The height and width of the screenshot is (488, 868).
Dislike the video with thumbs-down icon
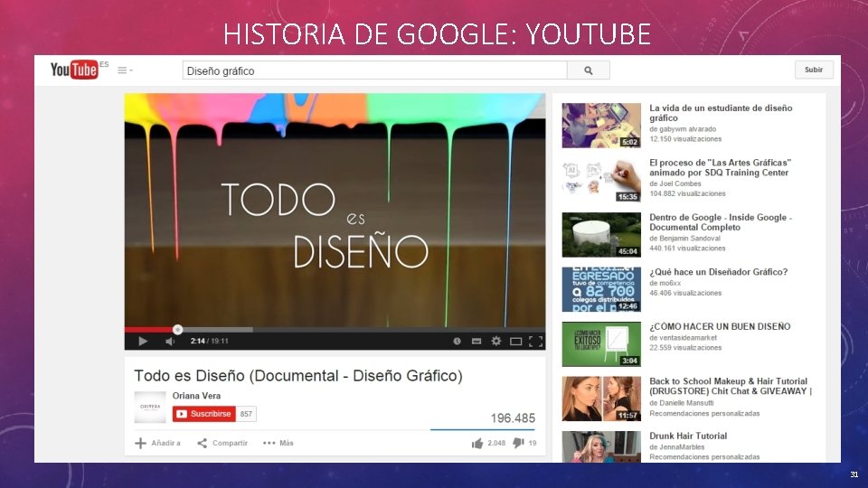(518, 443)
